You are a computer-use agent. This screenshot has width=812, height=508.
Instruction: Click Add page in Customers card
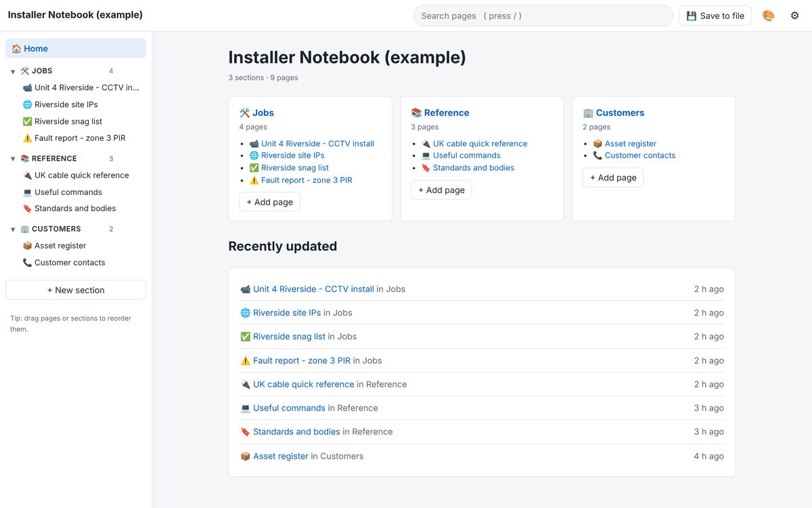coord(613,177)
